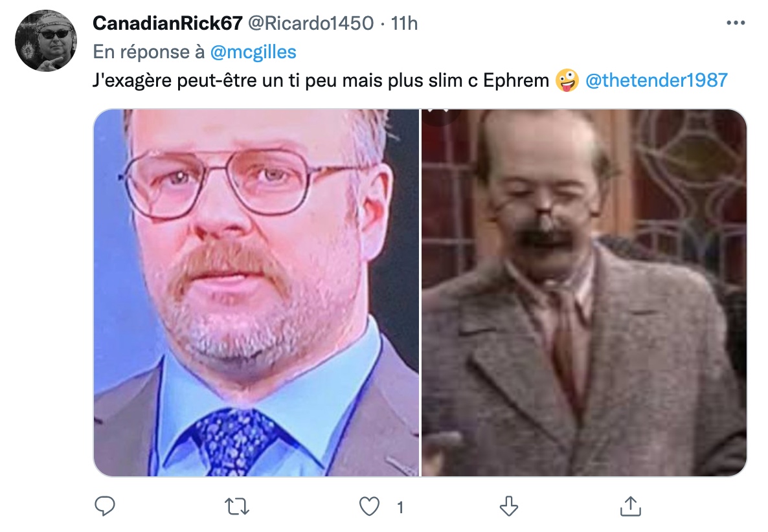Open the 11h tweet timestamp
The height and width of the screenshot is (532, 768).
[404, 23]
